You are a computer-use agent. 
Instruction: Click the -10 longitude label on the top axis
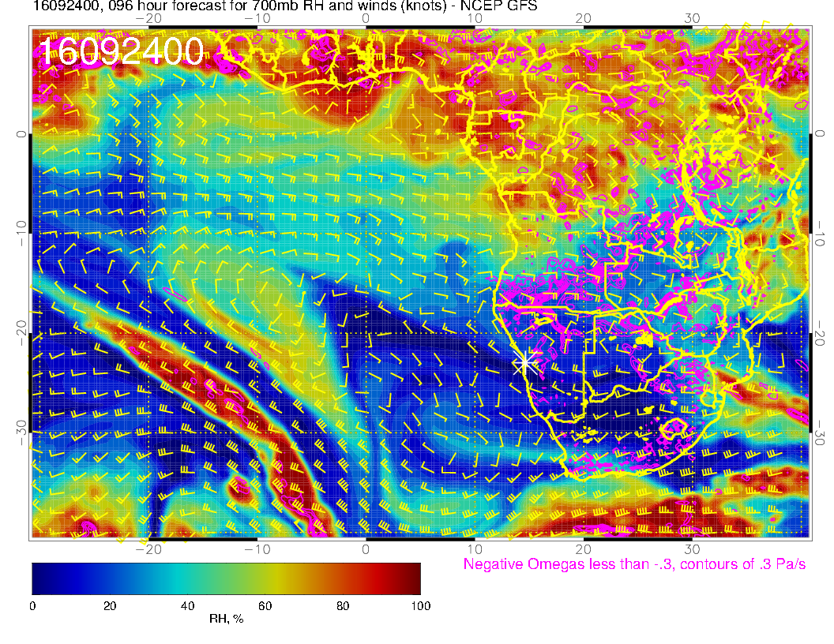pyautogui.click(x=257, y=19)
